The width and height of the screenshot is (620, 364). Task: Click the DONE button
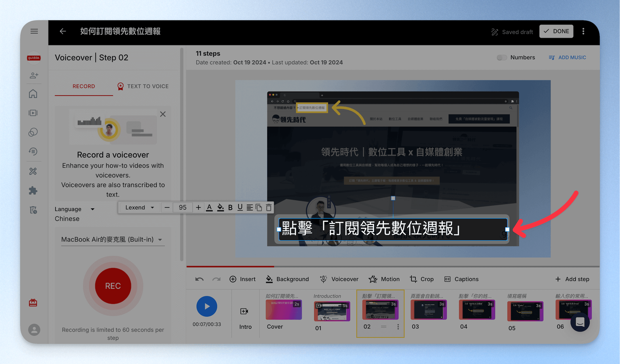[556, 31]
